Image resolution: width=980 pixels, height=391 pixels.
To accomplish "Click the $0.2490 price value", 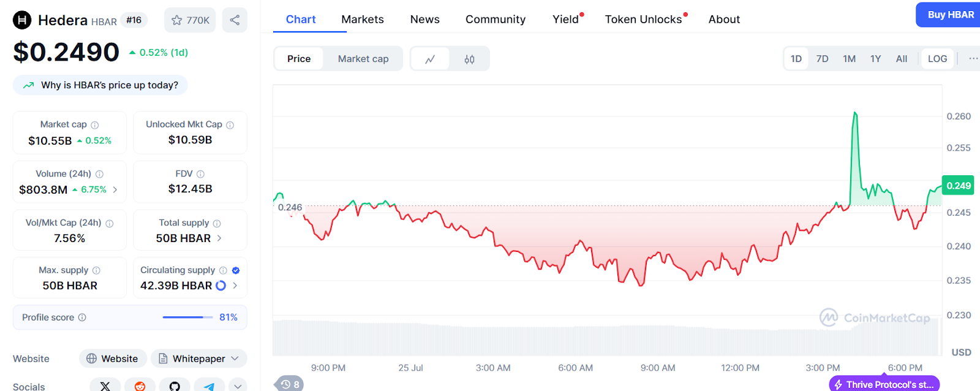I will point(66,52).
